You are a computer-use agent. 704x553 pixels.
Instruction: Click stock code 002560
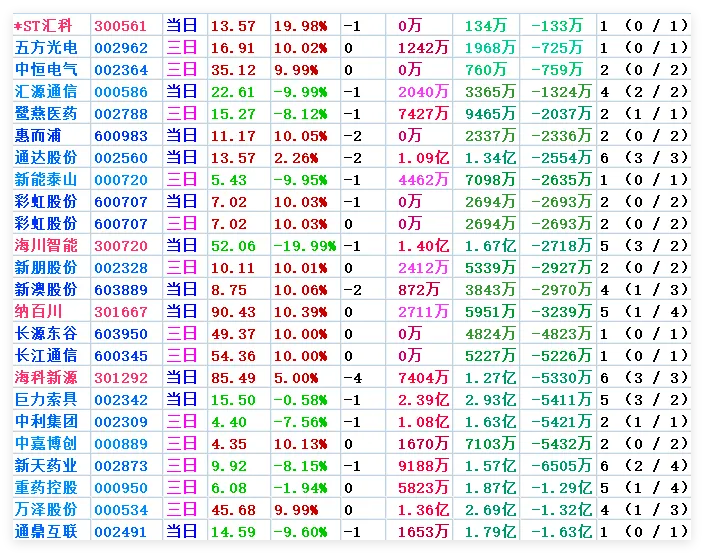121,158
